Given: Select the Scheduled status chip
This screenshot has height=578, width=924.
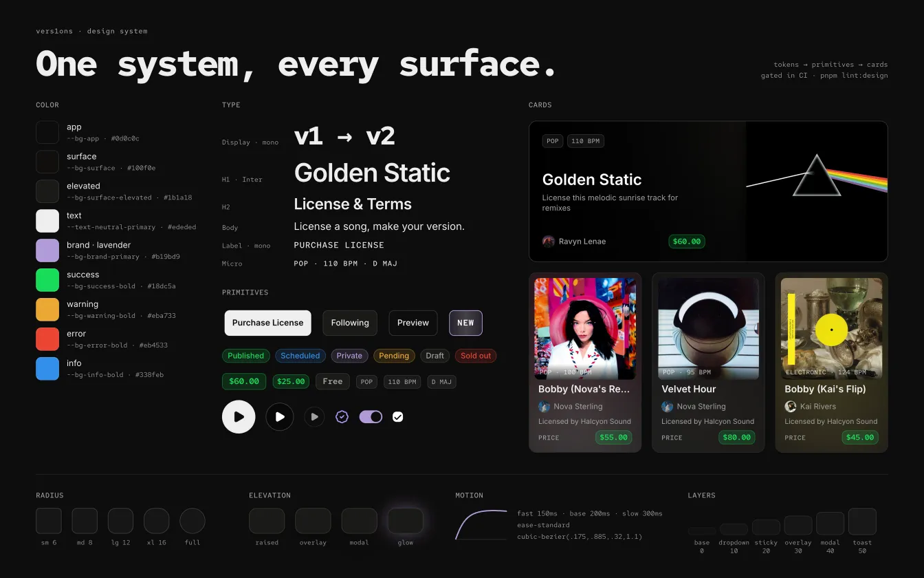Looking at the screenshot, I should (300, 356).
